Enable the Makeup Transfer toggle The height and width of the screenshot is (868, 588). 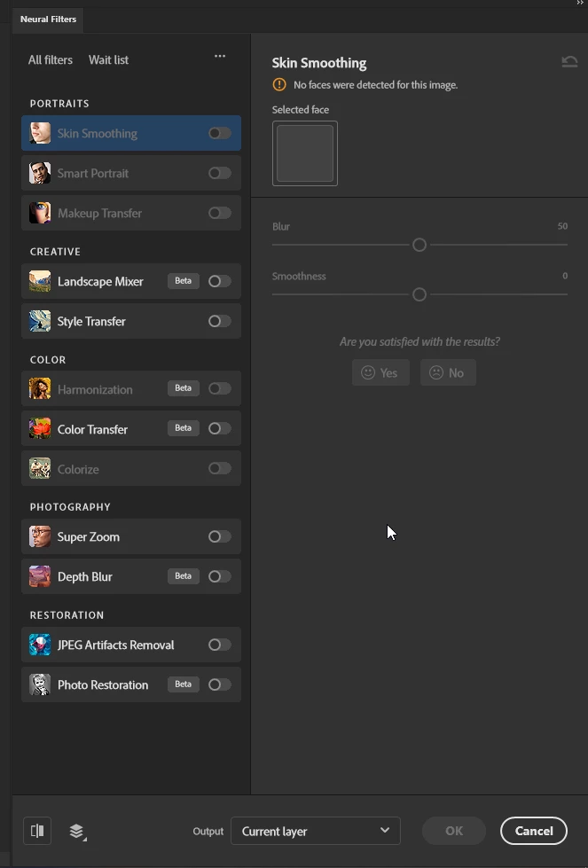pyautogui.click(x=219, y=213)
